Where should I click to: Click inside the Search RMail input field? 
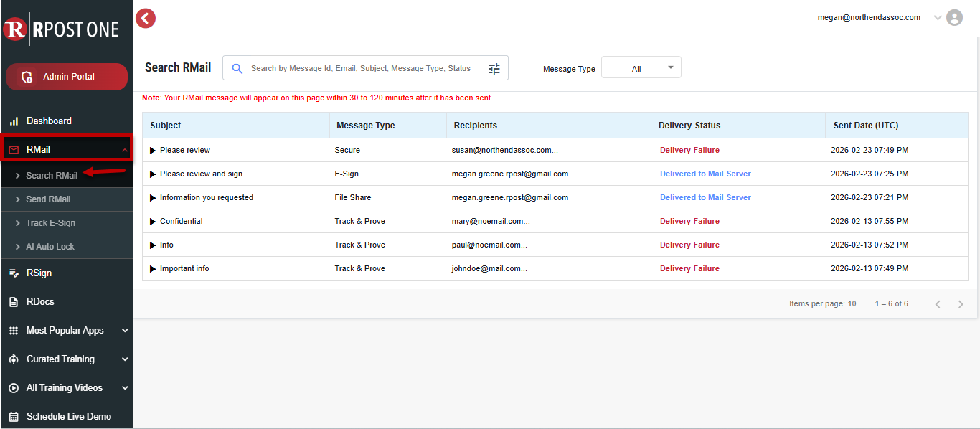[362, 69]
